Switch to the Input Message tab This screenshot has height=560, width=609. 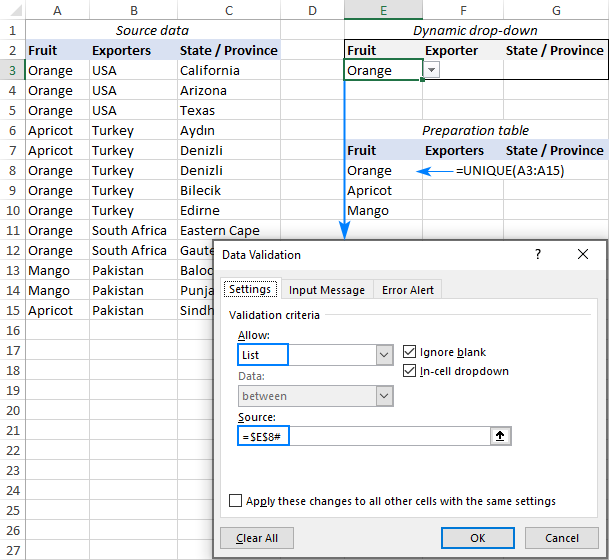[x=327, y=290]
